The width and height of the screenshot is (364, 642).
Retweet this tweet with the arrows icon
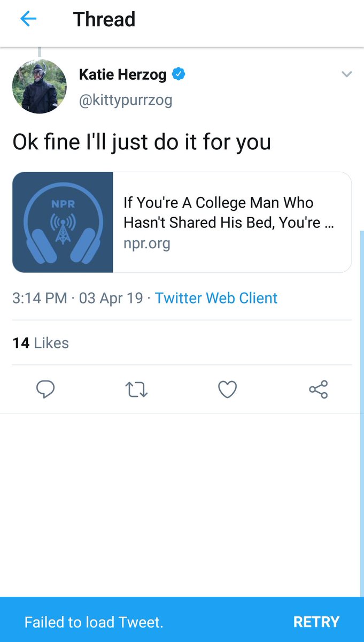[x=136, y=389]
